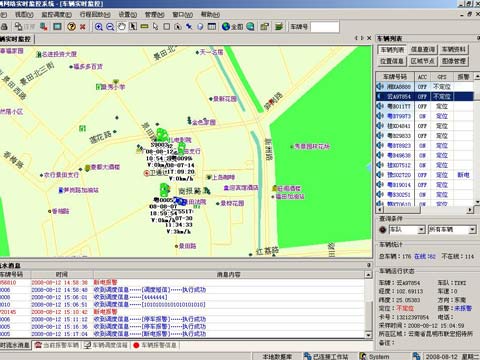Click the message log vertical scrollbar down arrow

tap(368, 335)
